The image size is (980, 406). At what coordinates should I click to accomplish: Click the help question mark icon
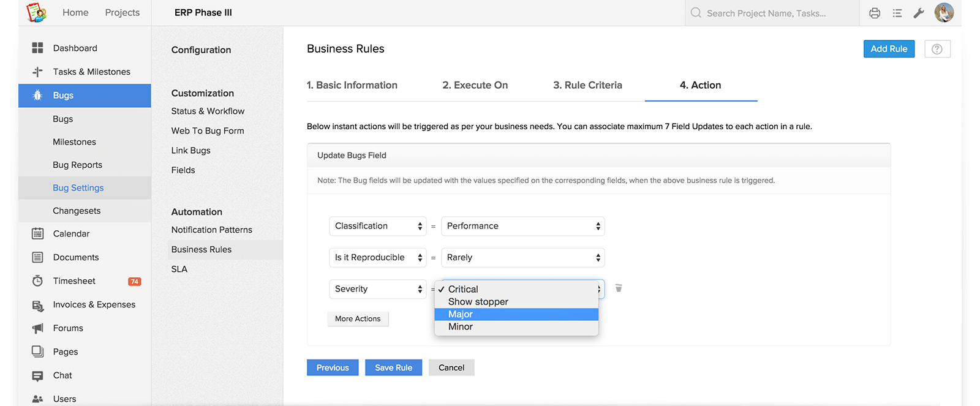click(937, 49)
